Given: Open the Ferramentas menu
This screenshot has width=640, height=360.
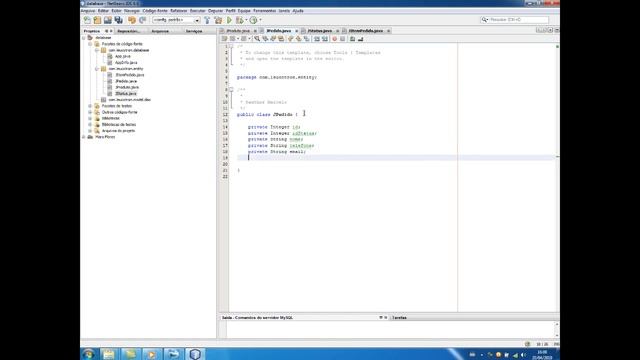Looking at the screenshot, I should tap(264, 11).
